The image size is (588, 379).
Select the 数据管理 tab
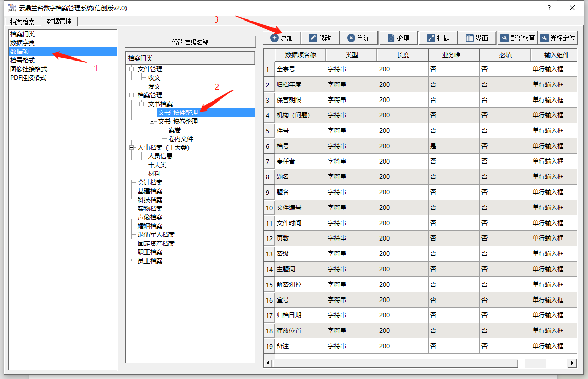pos(59,21)
